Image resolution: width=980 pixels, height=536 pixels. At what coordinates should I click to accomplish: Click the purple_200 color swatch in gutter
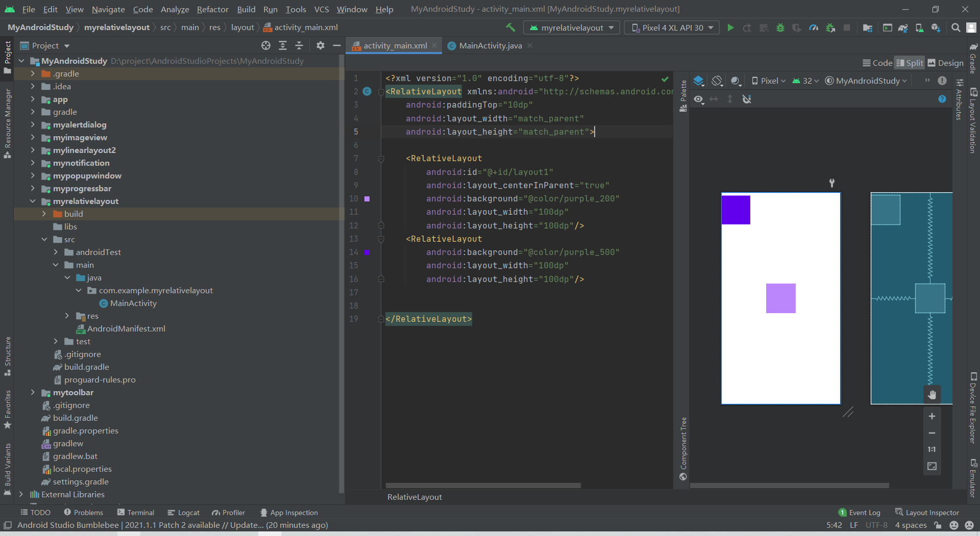click(x=367, y=199)
